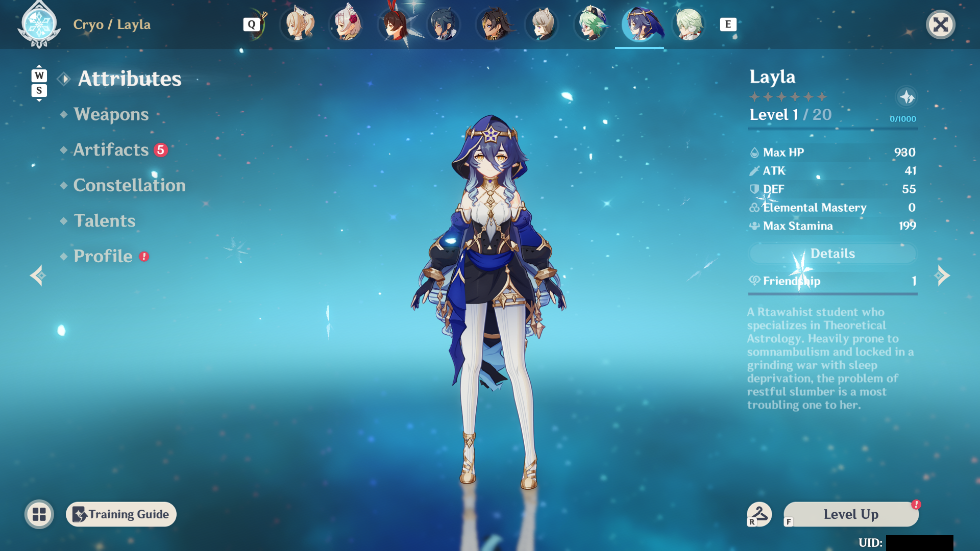Click the "UID:" label
This screenshot has width=980, height=551.
click(870, 542)
